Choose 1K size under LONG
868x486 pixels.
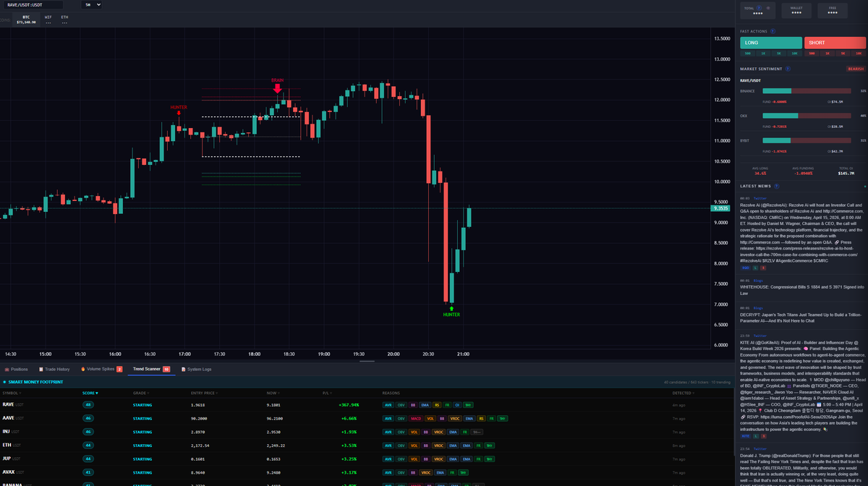point(763,54)
